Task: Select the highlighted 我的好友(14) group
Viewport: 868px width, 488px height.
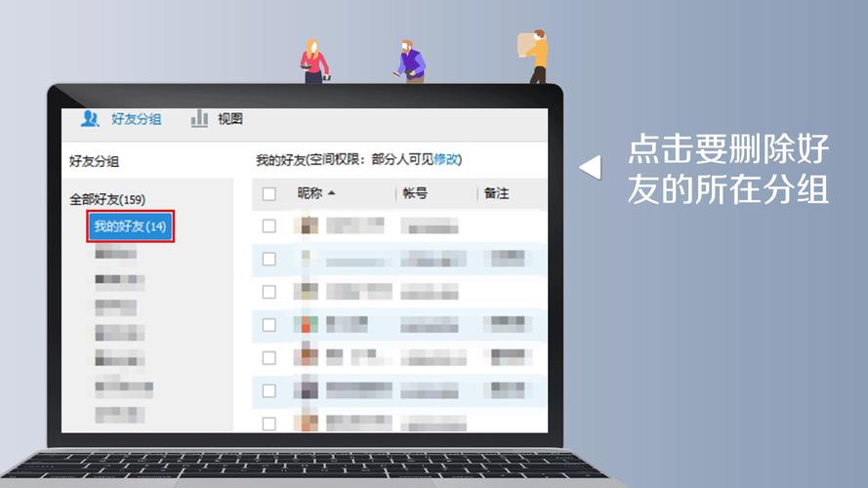Action: point(130,227)
